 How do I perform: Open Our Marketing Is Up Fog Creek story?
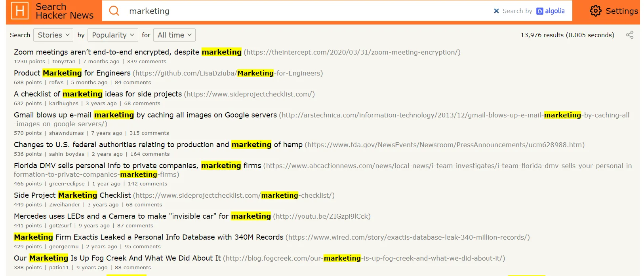[117, 258]
